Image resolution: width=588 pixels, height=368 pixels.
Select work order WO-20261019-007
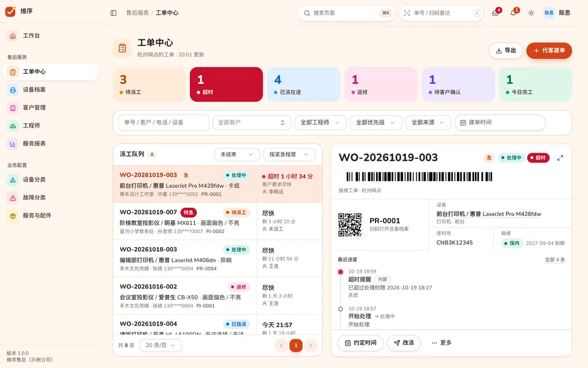tap(218, 221)
